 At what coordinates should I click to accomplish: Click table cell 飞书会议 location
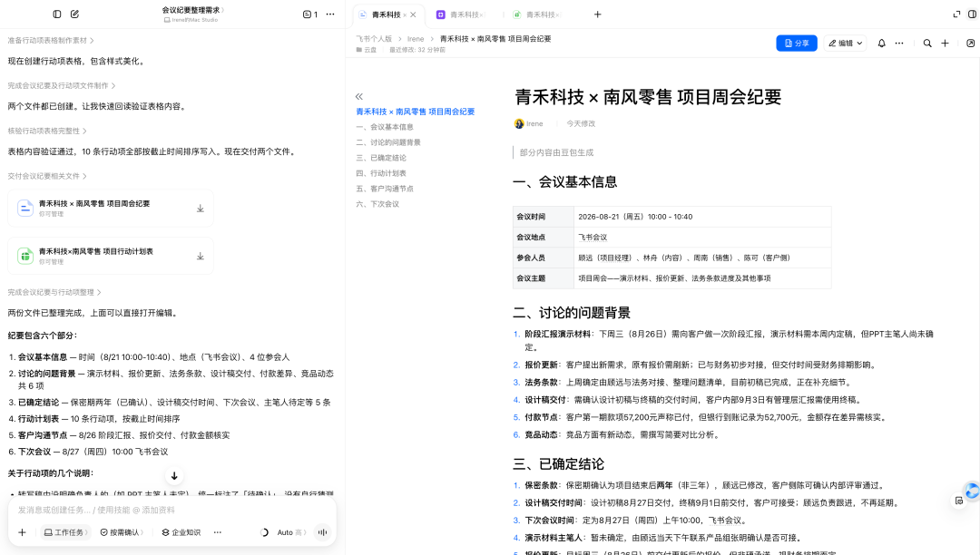pyautogui.click(x=702, y=238)
